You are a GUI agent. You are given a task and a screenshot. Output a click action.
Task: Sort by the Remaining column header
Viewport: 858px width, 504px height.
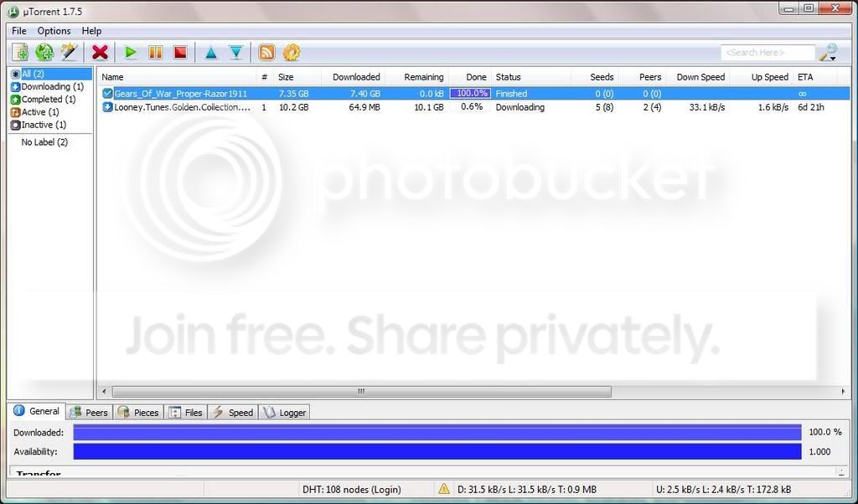[x=416, y=77]
